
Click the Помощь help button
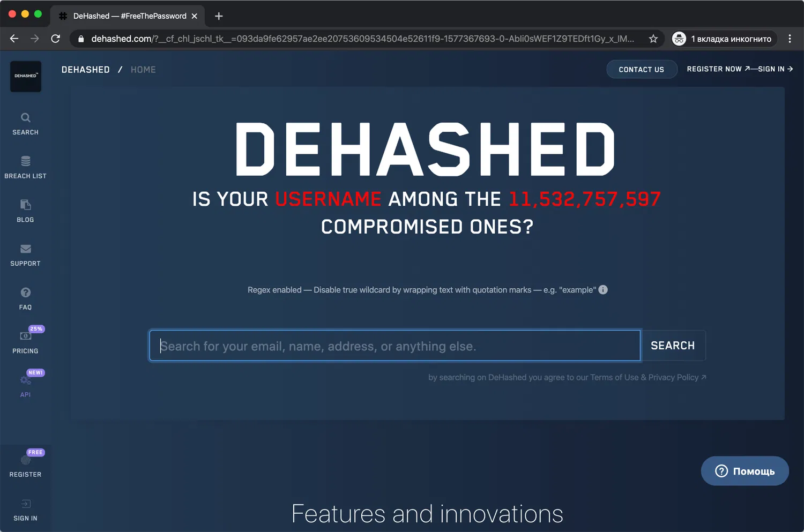click(745, 470)
